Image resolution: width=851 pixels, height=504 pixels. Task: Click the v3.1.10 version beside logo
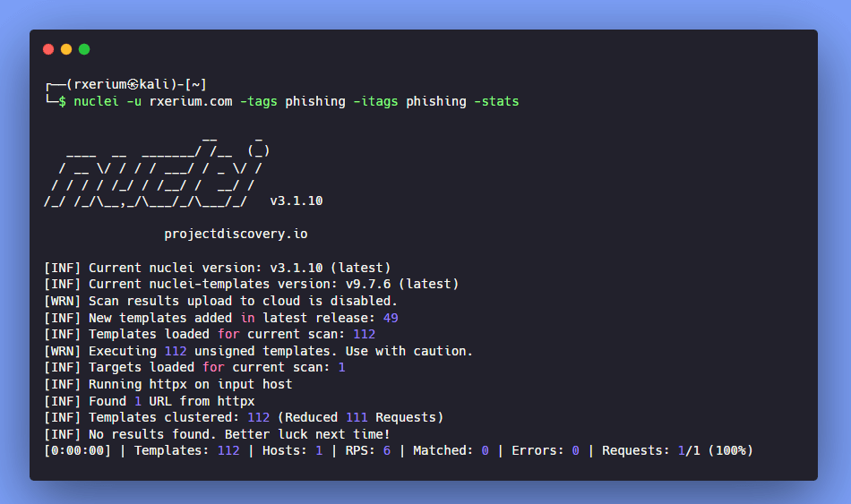[296, 201]
